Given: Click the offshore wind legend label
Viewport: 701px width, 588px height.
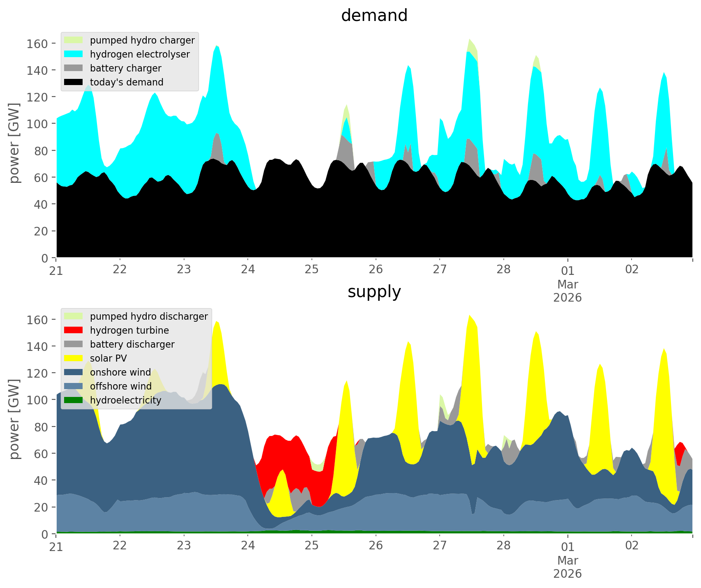Looking at the screenshot, I should (x=120, y=386).
